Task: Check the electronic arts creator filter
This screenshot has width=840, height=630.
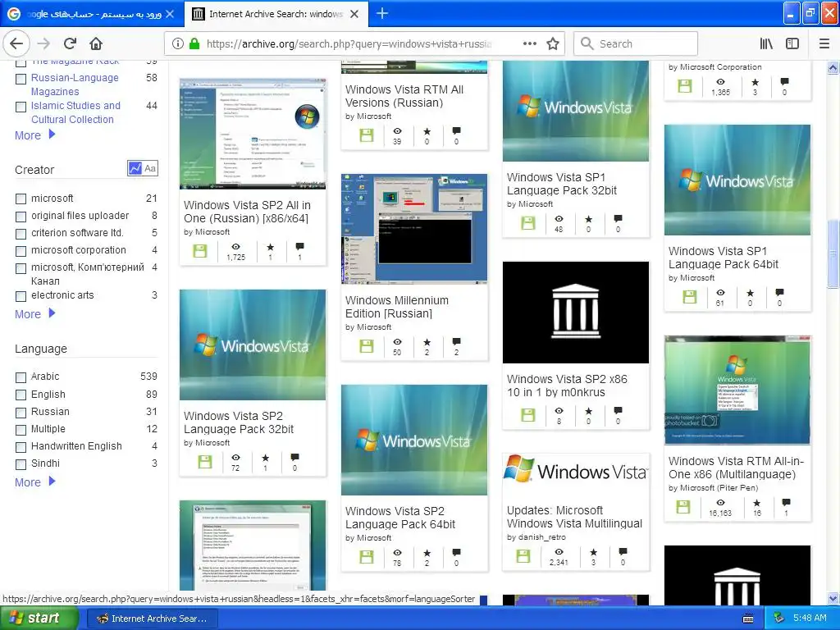Action: [21, 295]
